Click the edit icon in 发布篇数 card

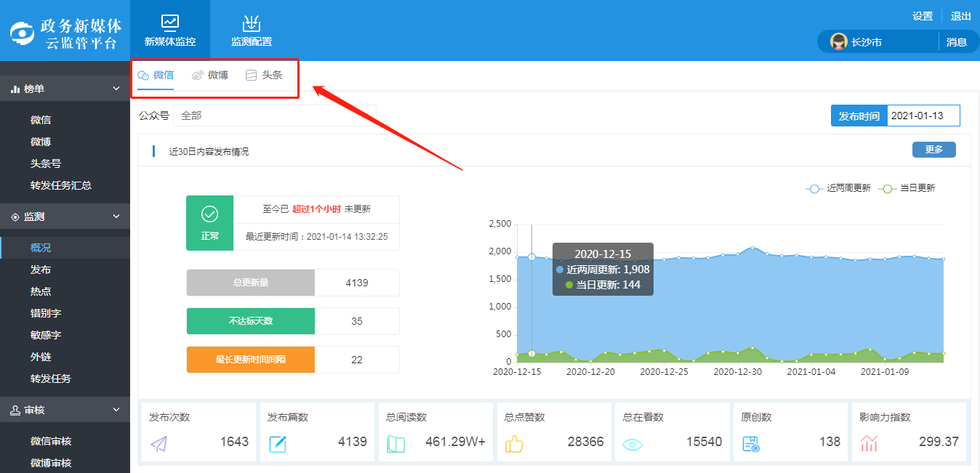pos(278,444)
